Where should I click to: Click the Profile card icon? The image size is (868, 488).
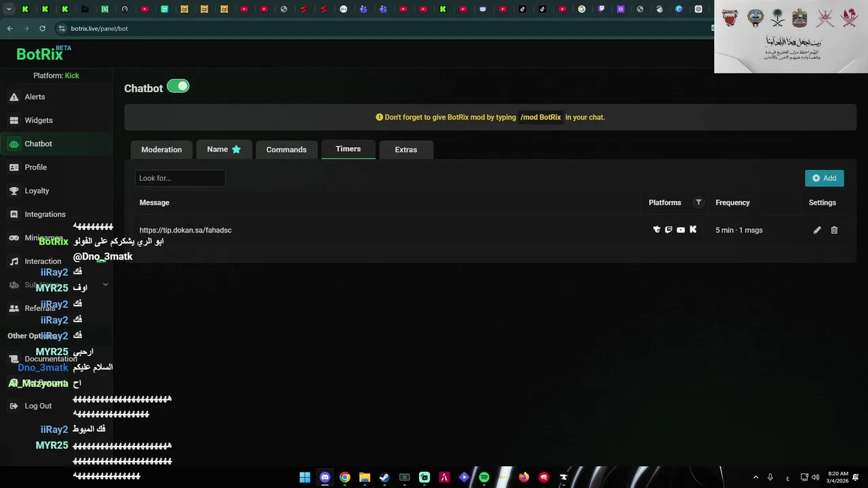point(14,167)
